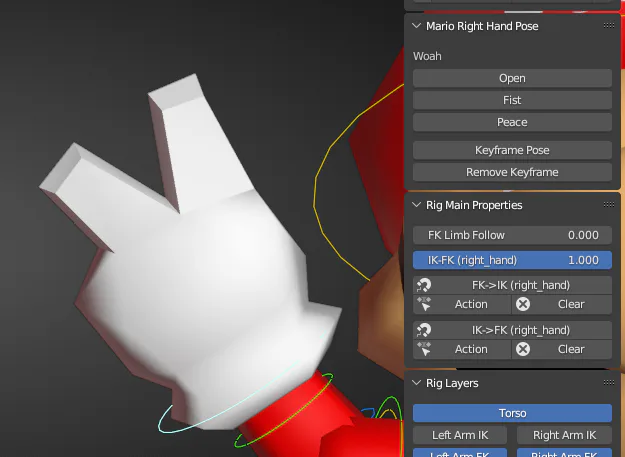This screenshot has width=625, height=457.
Task: Click the Rig Main Properties drag handle
Action: click(609, 205)
